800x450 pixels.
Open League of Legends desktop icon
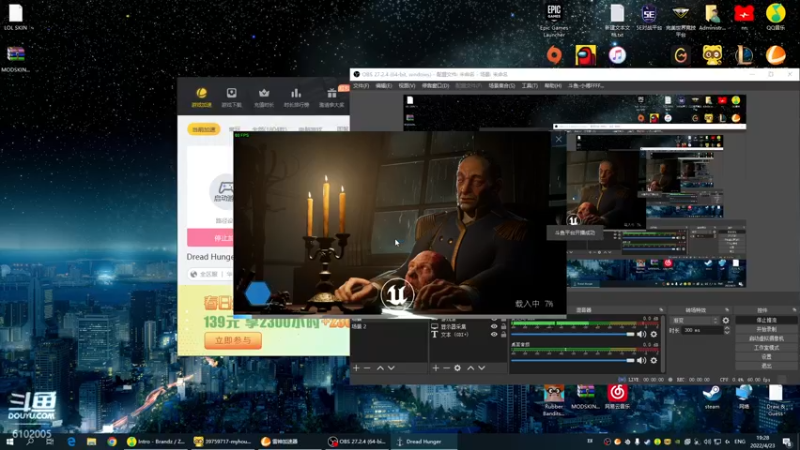click(x=744, y=55)
